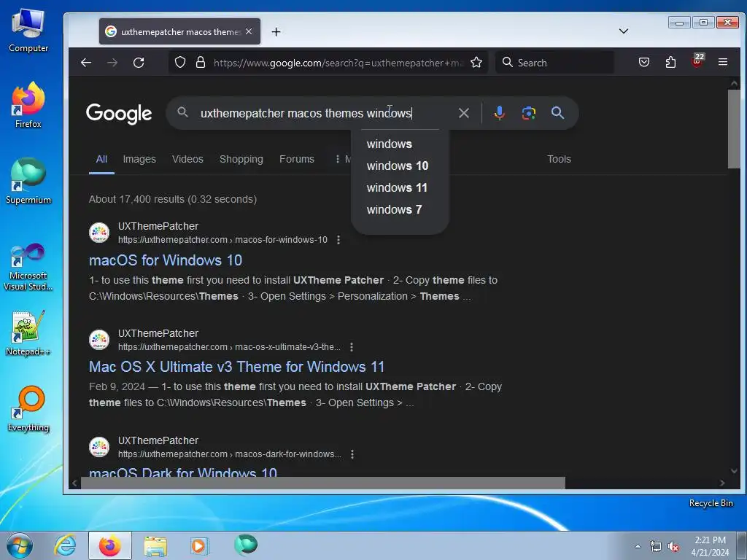Clear the Google search box text
Viewport: 747px width, 560px height.
click(x=463, y=113)
